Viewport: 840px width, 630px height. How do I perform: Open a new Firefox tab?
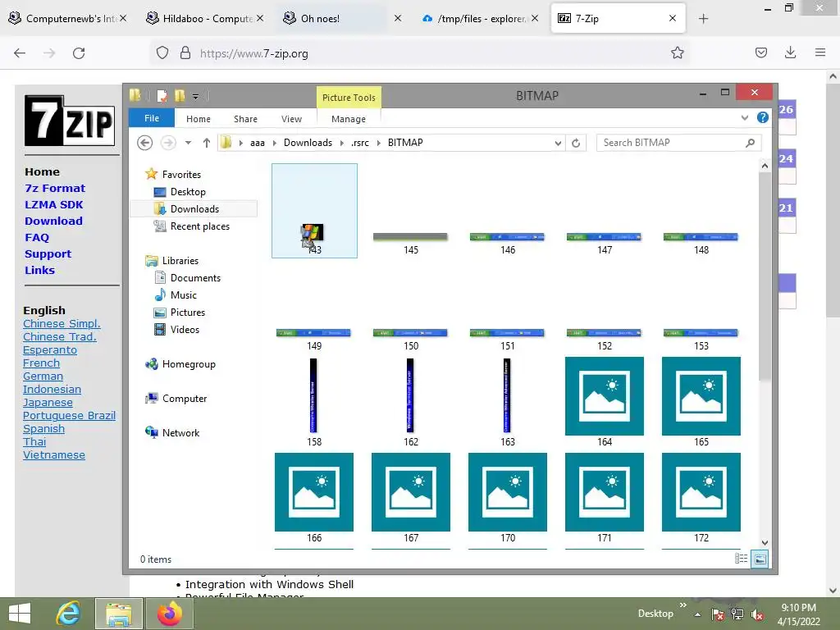pos(703,19)
